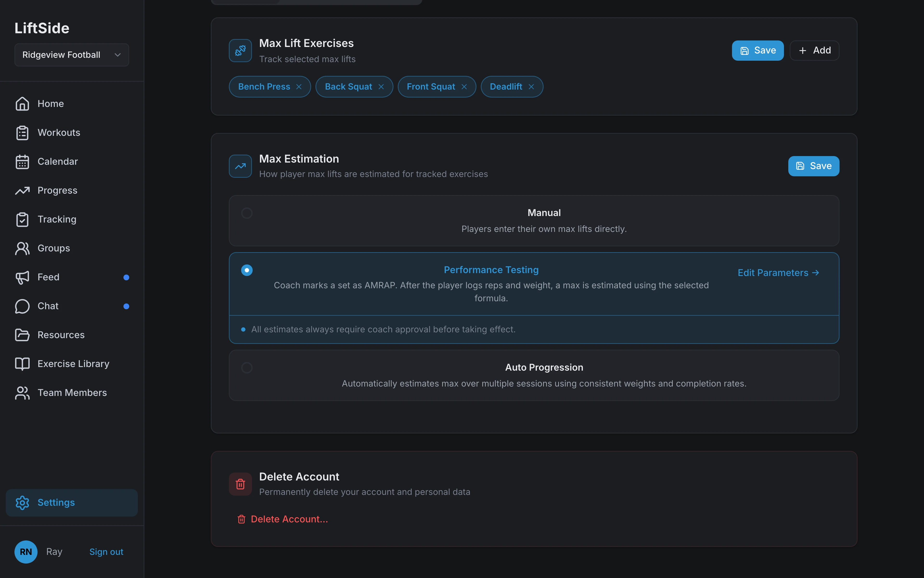The image size is (924, 578).
Task: Open Edit Parameters link
Action: pos(778,273)
